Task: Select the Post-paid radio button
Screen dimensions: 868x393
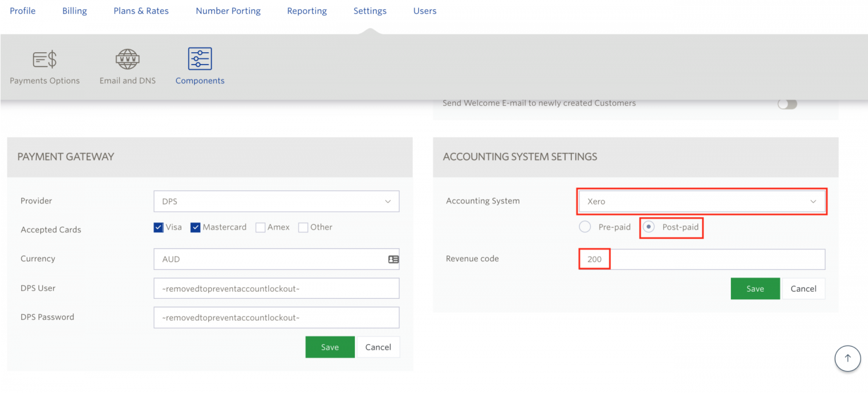Action: pyautogui.click(x=648, y=227)
